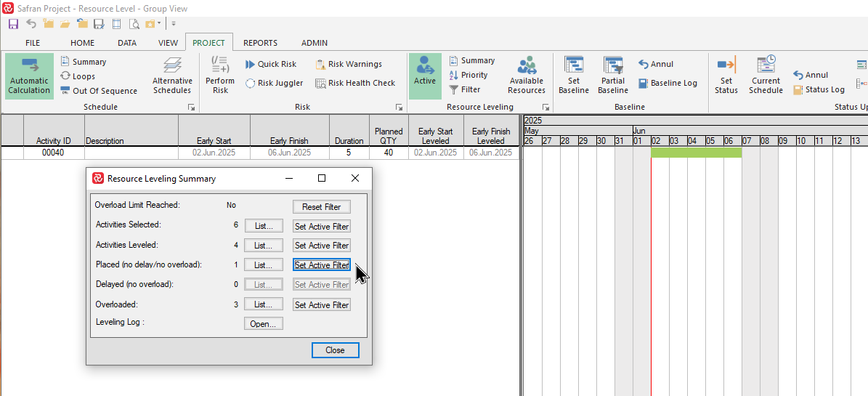This screenshot has height=396, width=868.
Task: Set Active Filter for Activities Selected
Action: pyautogui.click(x=322, y=226)
